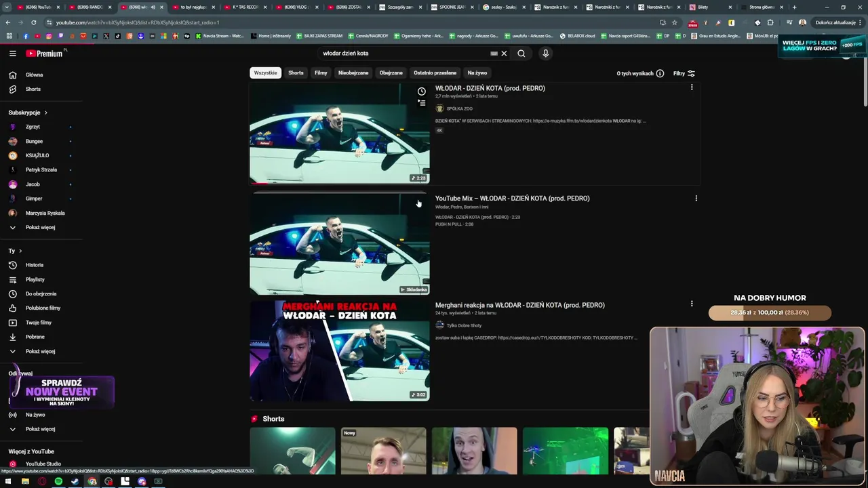Viewport: 868px width, 488px height.
Task: Open Do obejrzenia watch later list
Action: click(41, 293)
